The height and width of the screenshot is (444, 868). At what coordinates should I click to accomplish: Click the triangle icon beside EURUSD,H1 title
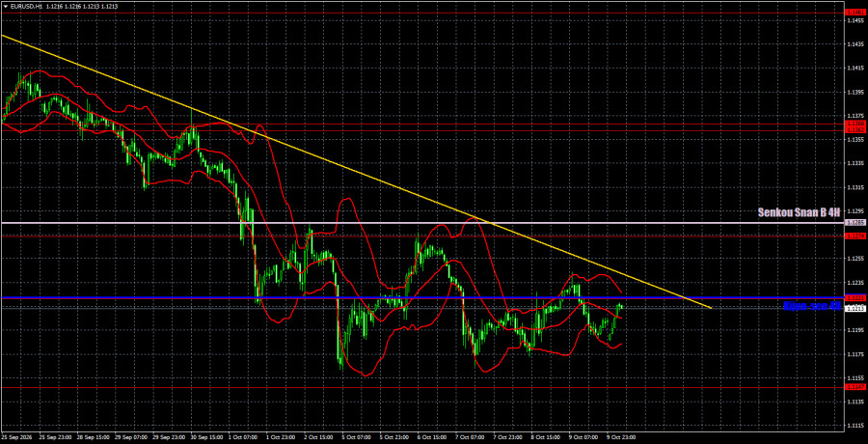coord(5,6)
